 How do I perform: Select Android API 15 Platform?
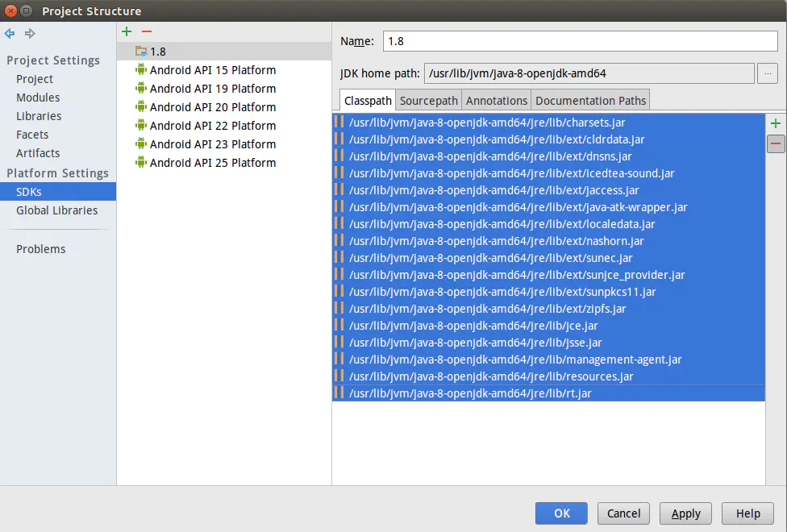click(224, 70)
